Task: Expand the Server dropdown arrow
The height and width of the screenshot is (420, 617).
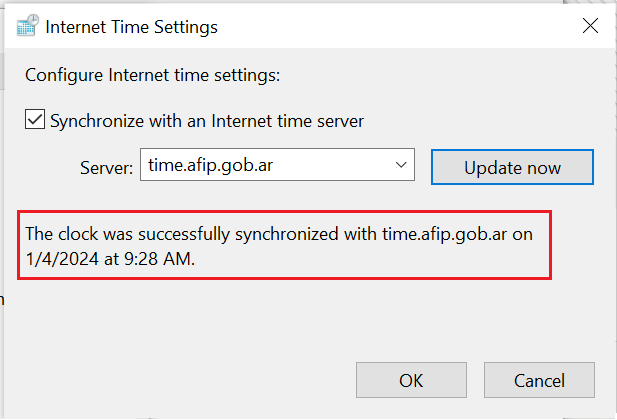Action: point(401,165)
